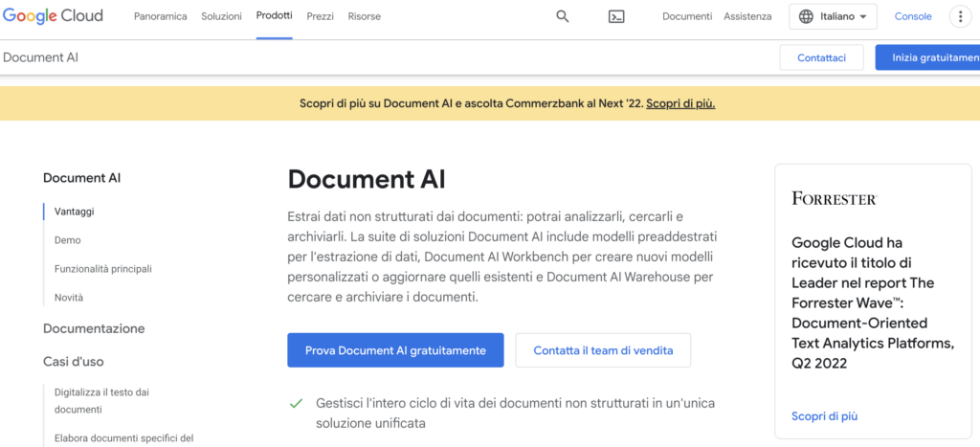The image size is (980, 447).
Task: Go to the Panoramica tab
Action: [161, 16]
